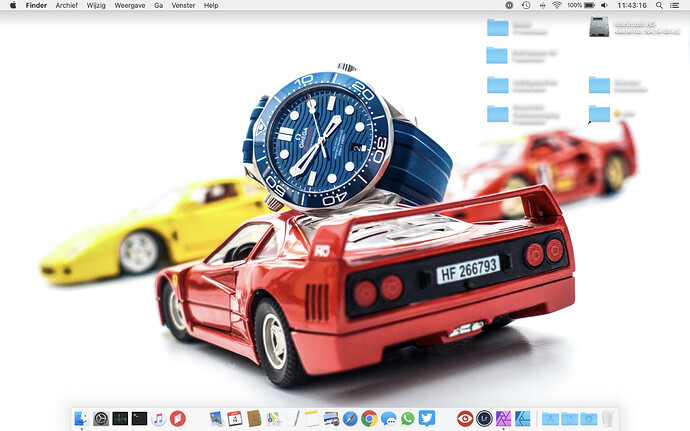Screen dimensions: 690x431
Task: Open Spotlight search magnifier
Action: [x=659, y=5]
